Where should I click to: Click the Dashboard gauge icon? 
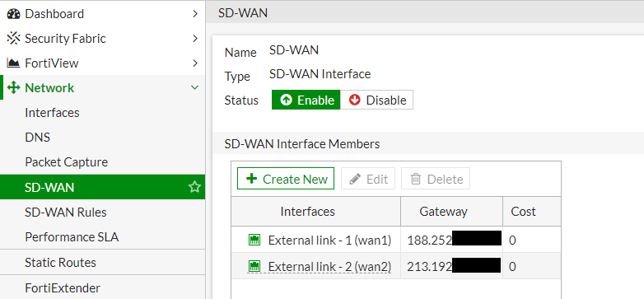pos(13,13)
